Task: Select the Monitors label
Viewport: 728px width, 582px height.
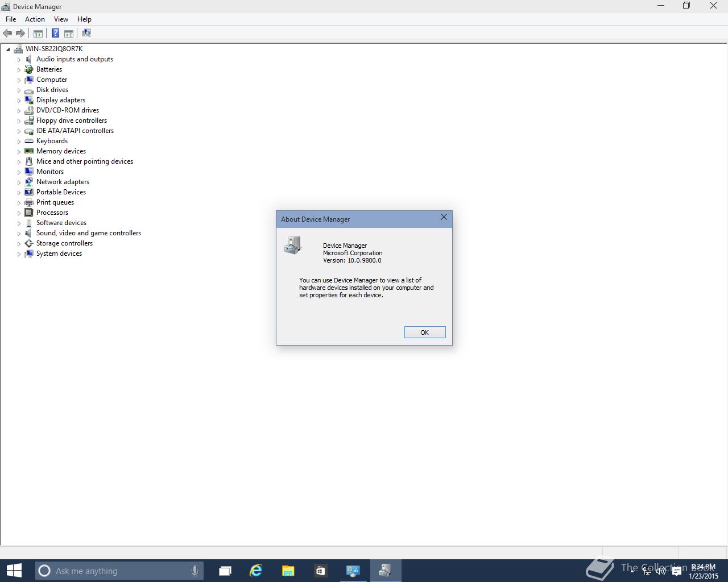Action: click(x=50, y=172)
